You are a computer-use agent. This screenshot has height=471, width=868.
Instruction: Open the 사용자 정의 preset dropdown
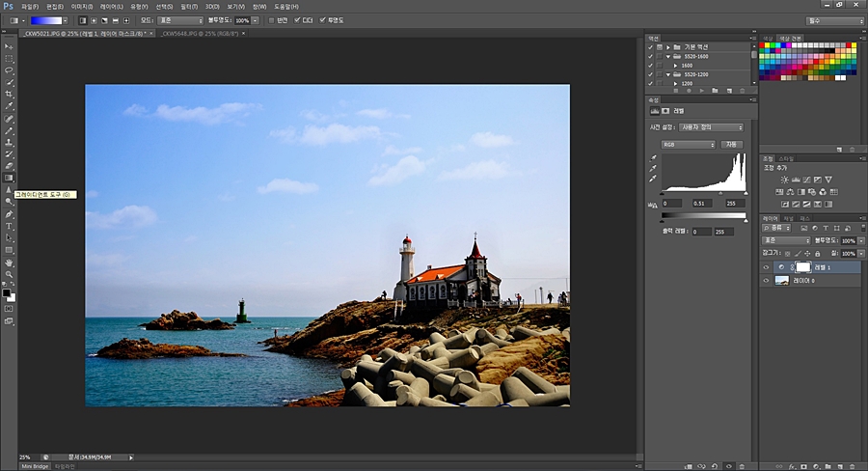(x=713, y=127)
